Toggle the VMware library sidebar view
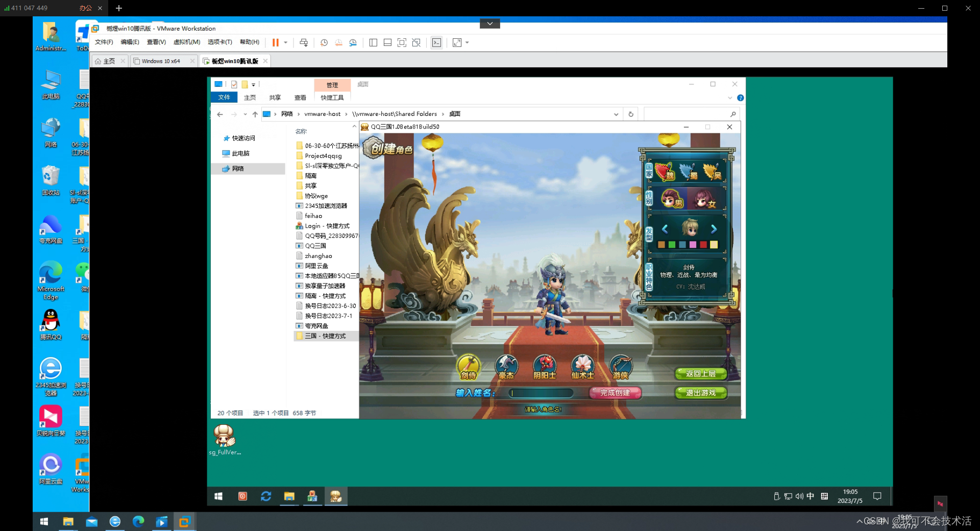This screenshot has height=531, width=980. (373, 43)
